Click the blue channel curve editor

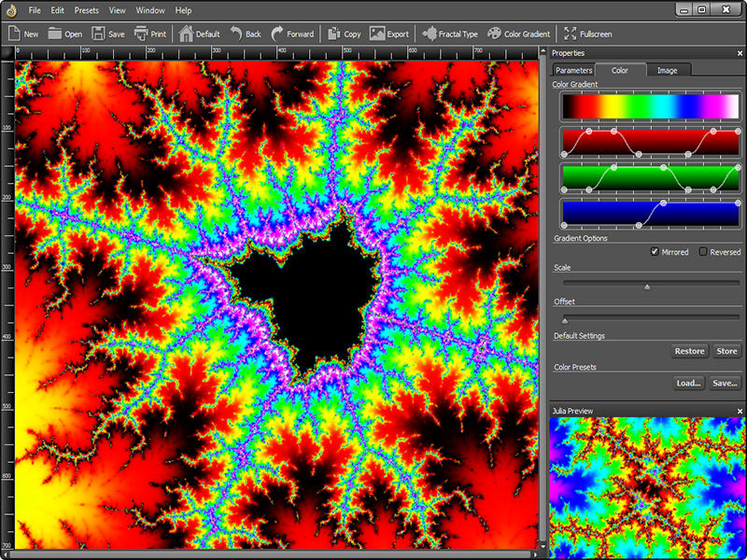coord(651,215)
